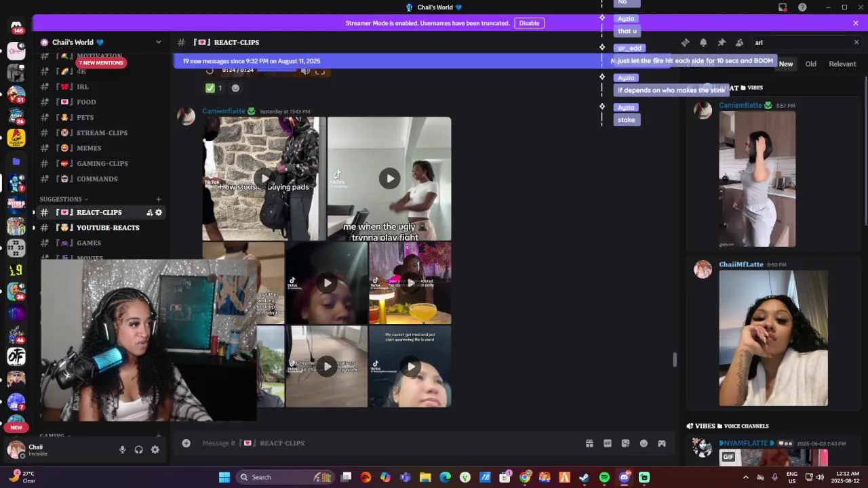Viewport: 868px width, 488px height.
Task: Edit REACT-CLIPS channel settings gear
Action: pyautogui.click(x=159, y=212)
